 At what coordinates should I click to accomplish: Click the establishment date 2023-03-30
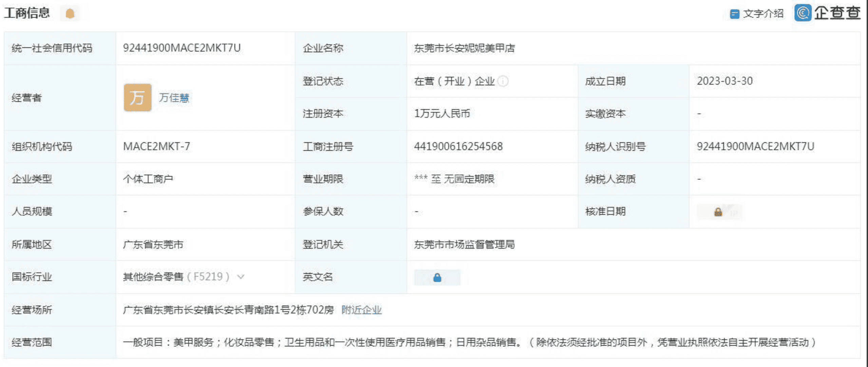point(724,81)
